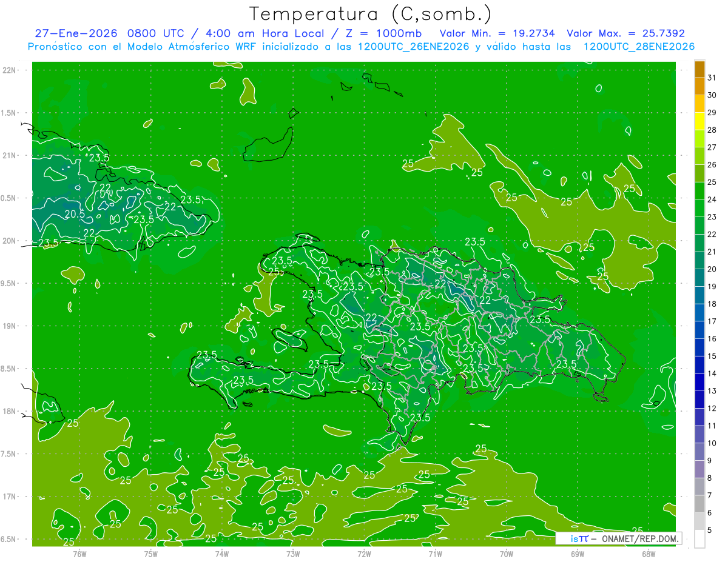Click the "69W" longitude axis label

(578, 554)
